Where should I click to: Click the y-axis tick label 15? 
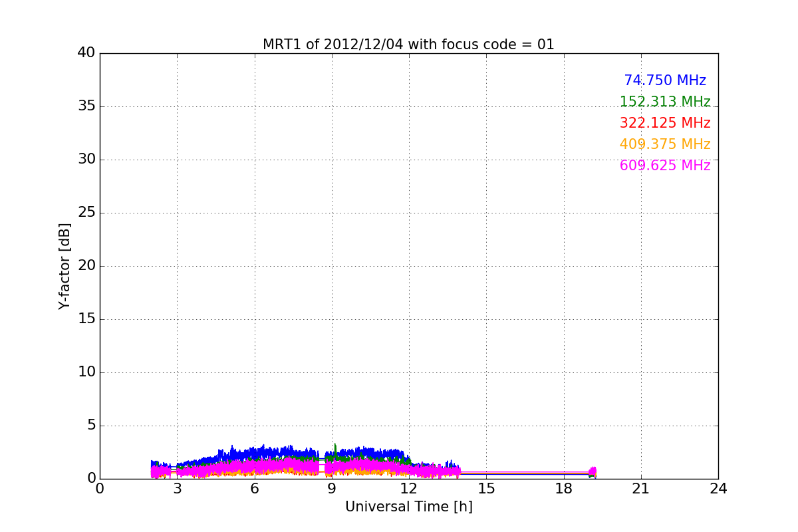tap(86, 319)
